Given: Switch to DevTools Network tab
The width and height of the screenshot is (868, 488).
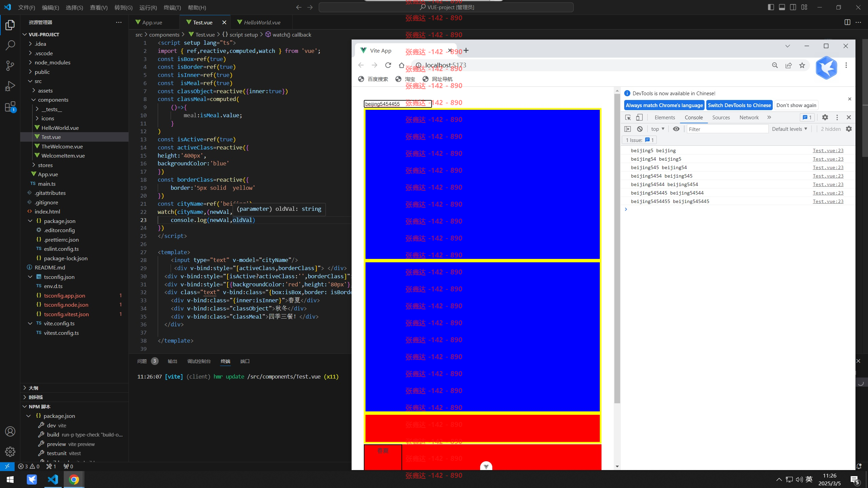Looking at the screenshot, I should coord(749,117).
